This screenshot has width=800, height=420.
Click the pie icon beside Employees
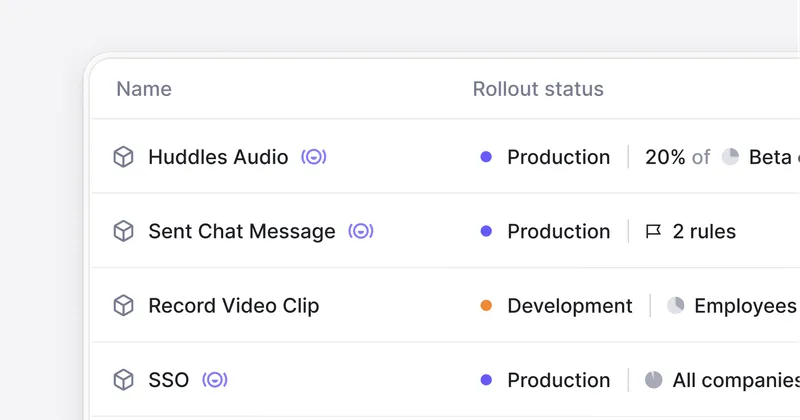tap(676, 306)
